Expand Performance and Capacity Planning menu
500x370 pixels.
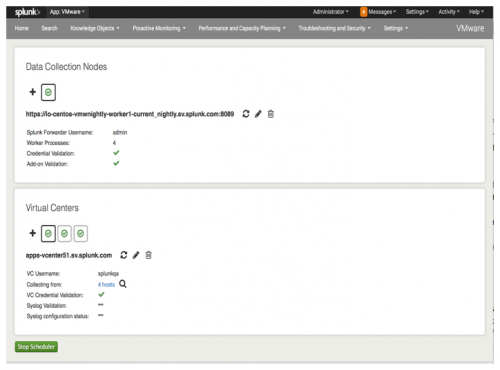(x=242, y=28)
